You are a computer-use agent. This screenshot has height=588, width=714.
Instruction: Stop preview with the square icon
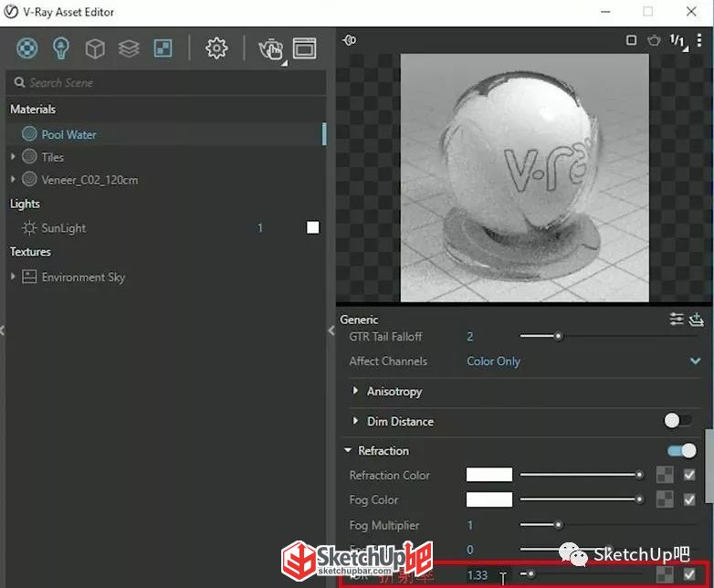631,40
